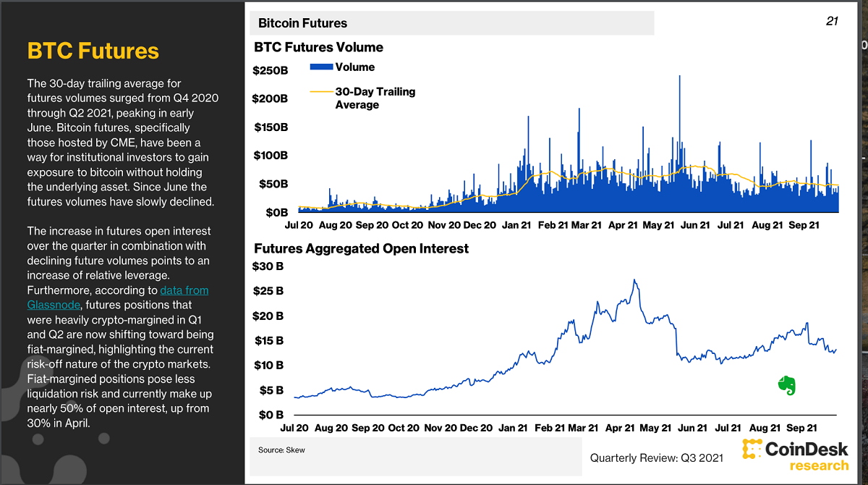
Task: Click the $30 B label on open interest axis
Action: point(268,266)
